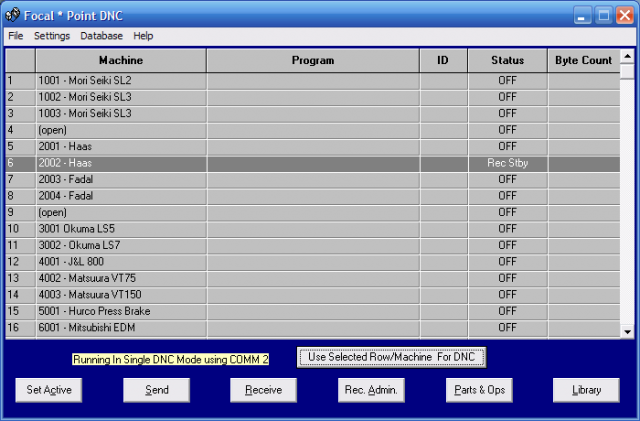Click OFF status of 1001 Mori Seiki SL2

(507, 81)
